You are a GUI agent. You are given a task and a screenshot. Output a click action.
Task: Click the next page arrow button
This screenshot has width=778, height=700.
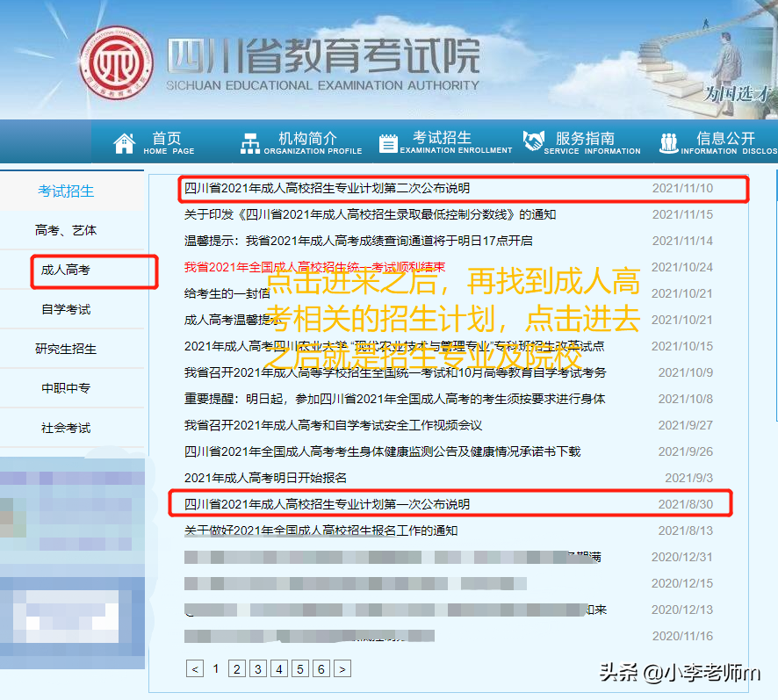coord(342,668)
